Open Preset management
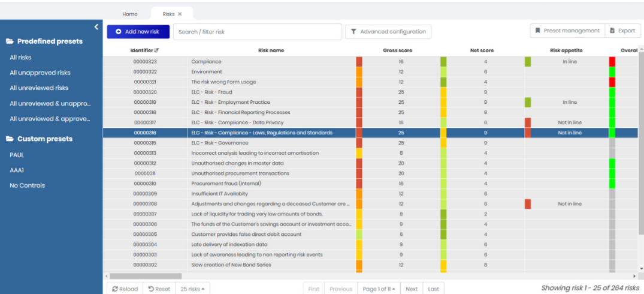644x294 pixels. point(567,31)
